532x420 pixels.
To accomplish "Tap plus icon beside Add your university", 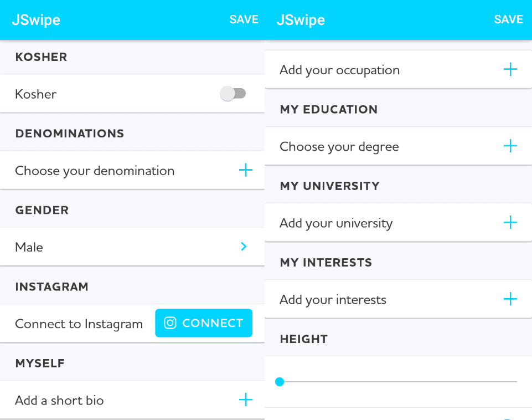I will [x=510, y=222].
